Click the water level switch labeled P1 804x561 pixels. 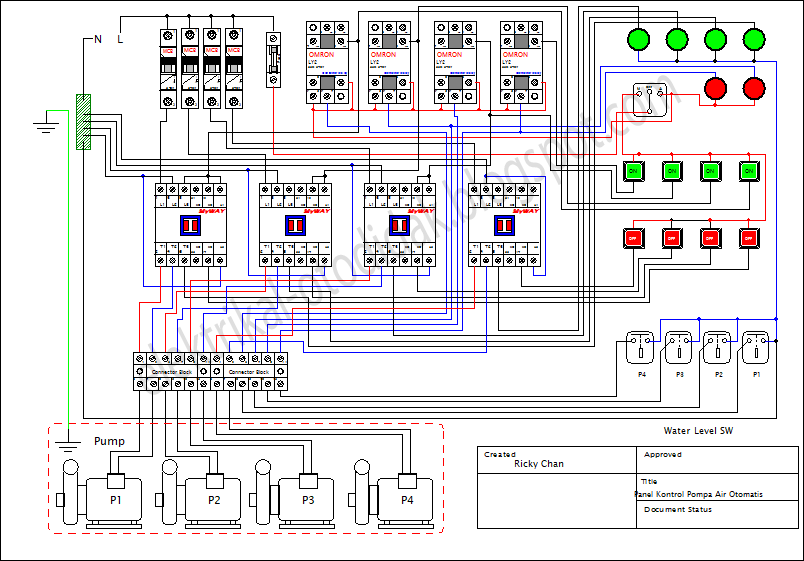click(755, 347)
